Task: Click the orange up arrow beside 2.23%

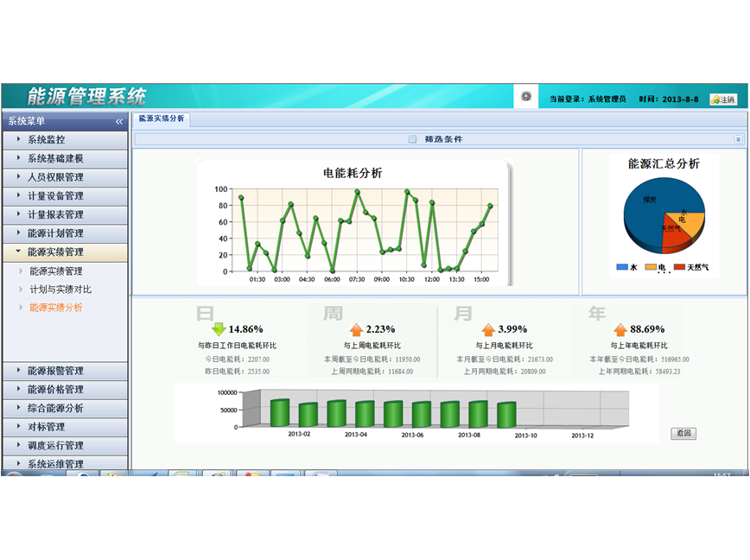Action: click(356, 329)
